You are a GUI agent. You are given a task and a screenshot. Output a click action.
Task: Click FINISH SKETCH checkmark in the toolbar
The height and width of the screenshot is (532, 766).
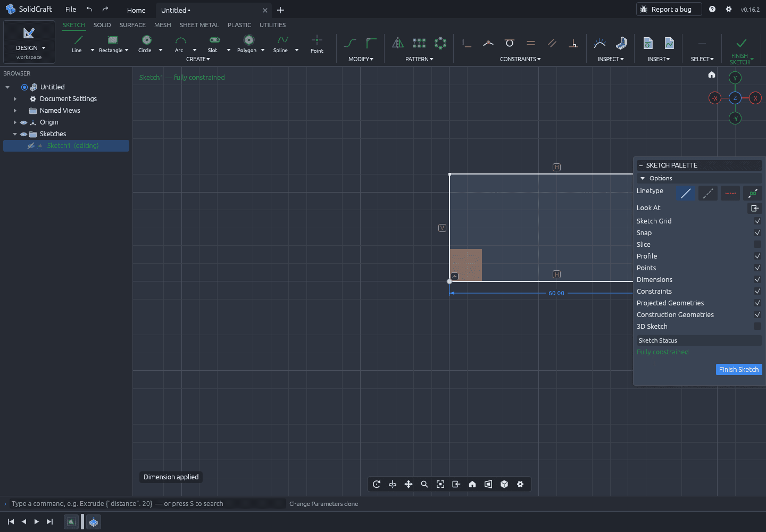741,43
